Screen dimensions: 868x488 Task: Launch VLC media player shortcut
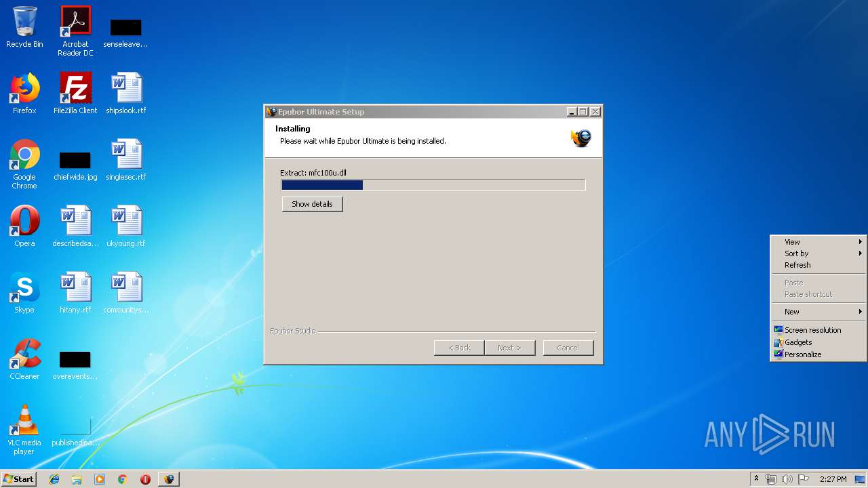pos(24,430)
